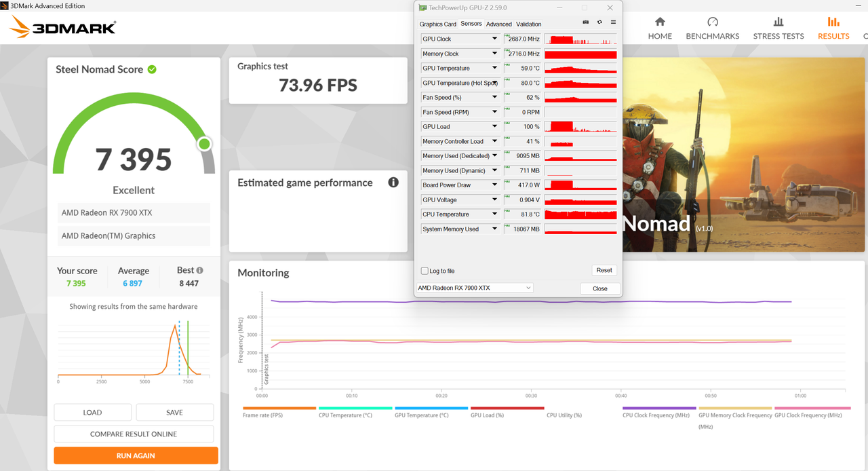Screen dimensions: 868x471
Task: Select the RESULTS section
Action: click(x=833, y=29)
